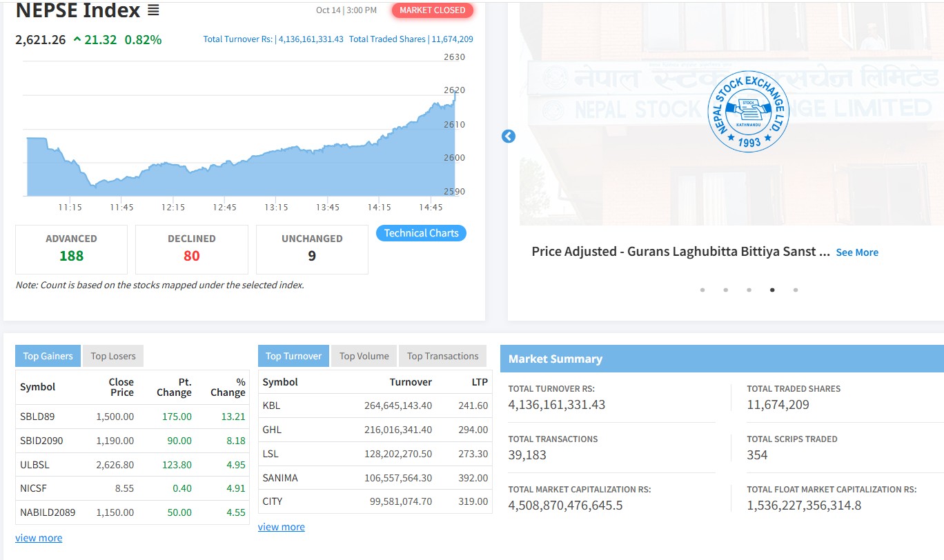Show the Top Volume tab
Image resolution: width=944 pixels, height=560 pixels.
coord(364,356)
